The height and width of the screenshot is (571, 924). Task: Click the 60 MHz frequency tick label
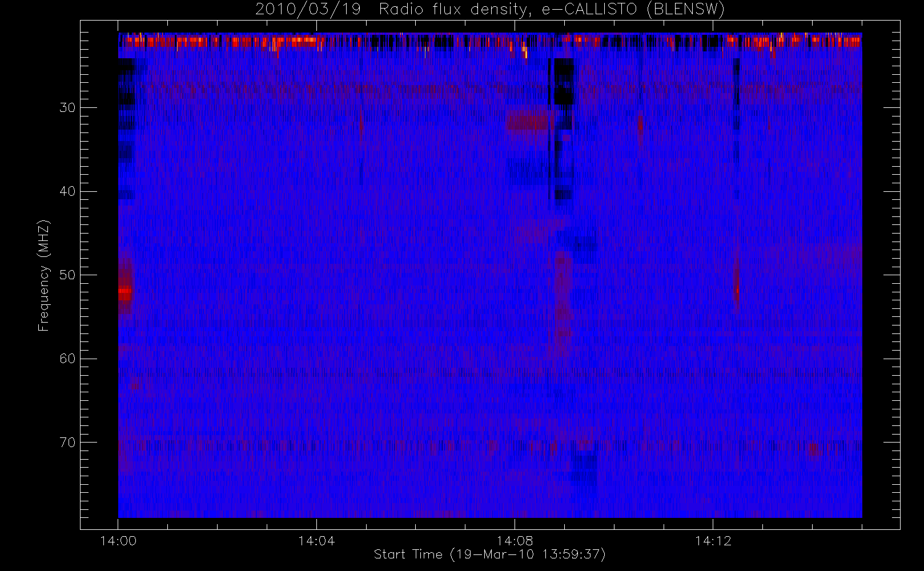coord(67,359)
